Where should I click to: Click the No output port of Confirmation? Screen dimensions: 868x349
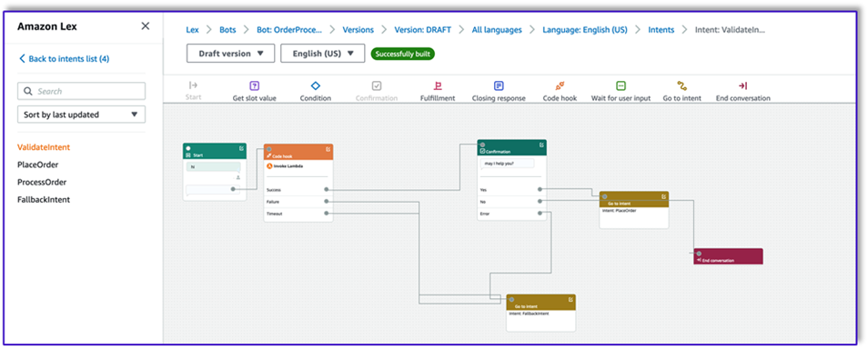click(540, 201)
